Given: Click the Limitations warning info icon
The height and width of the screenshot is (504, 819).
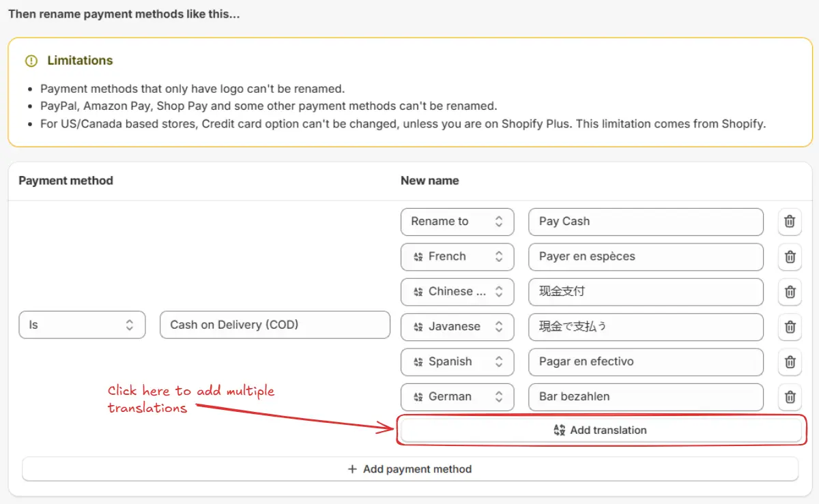Looking at the screenshot, I should click(x=31, y=61).
